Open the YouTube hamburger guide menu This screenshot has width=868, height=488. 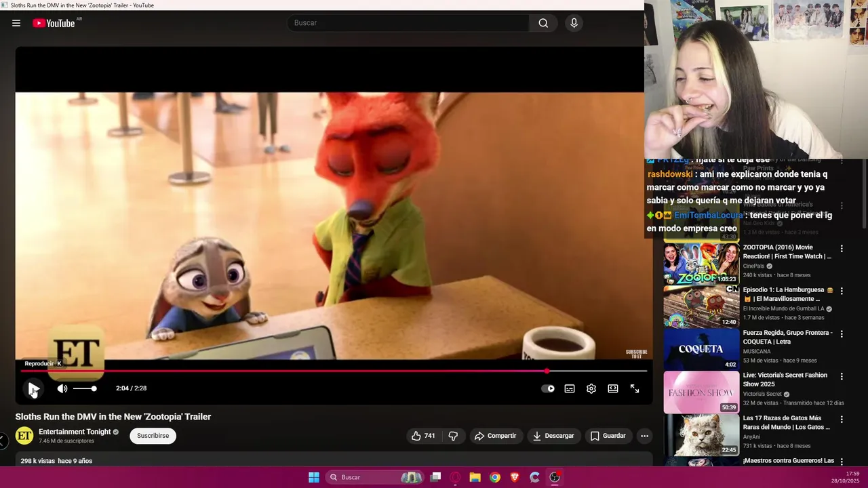[16, 23]
